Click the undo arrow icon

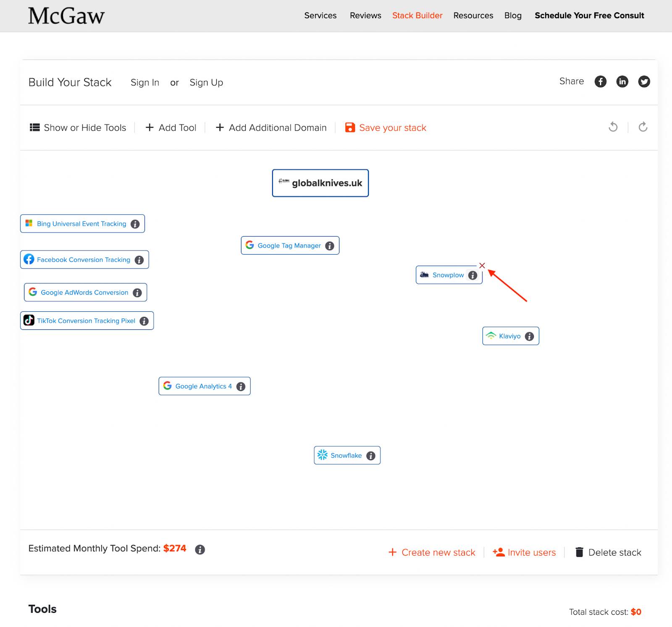(613, 127)
